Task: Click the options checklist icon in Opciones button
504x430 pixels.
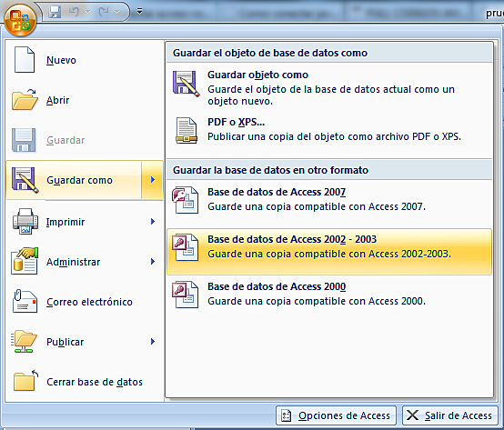Action: 286,415
